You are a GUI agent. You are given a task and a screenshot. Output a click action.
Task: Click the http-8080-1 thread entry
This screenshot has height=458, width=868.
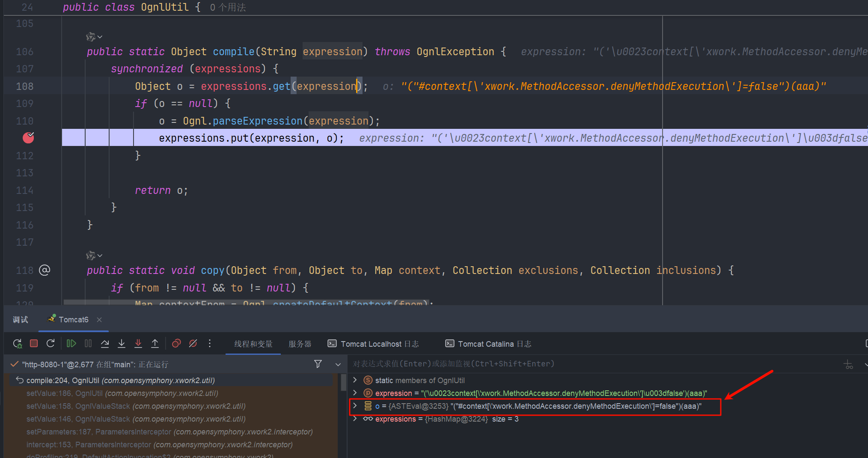click(x=95, y=364)
